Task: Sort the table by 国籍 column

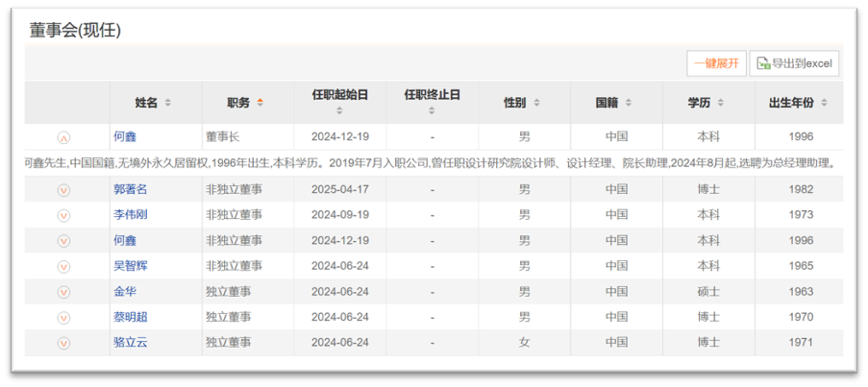Action: coord(629,103)
